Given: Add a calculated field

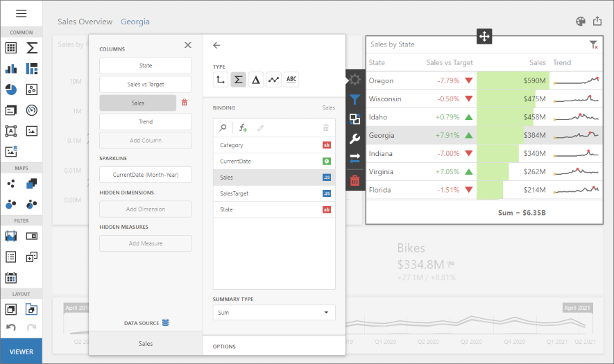Looking at the screenshot, I should click(243, 128).
